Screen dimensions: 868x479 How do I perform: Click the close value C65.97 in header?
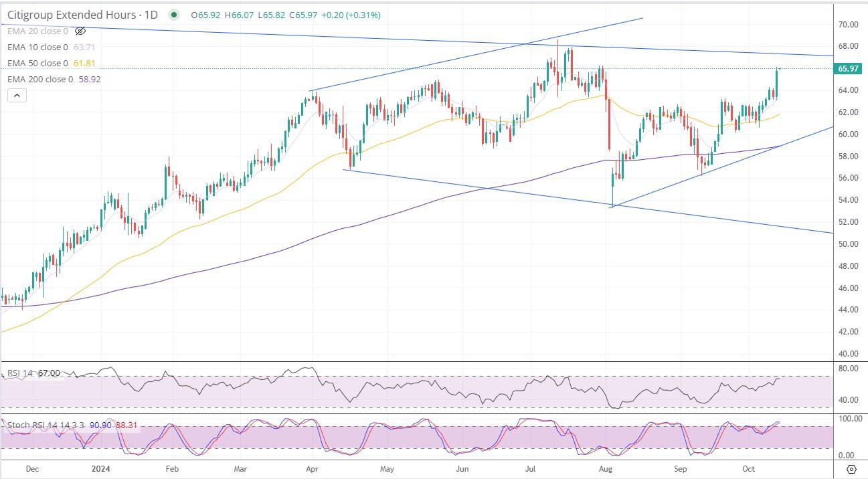pos(304,15)
